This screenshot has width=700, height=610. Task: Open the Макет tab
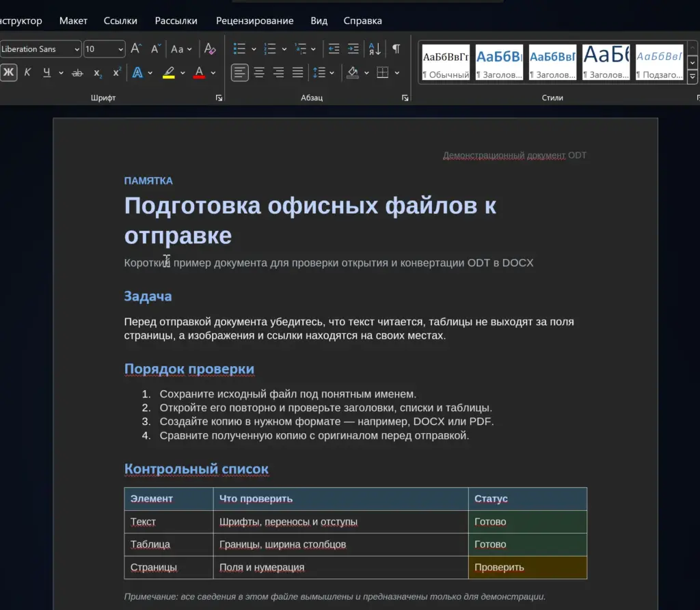point(73,20)
